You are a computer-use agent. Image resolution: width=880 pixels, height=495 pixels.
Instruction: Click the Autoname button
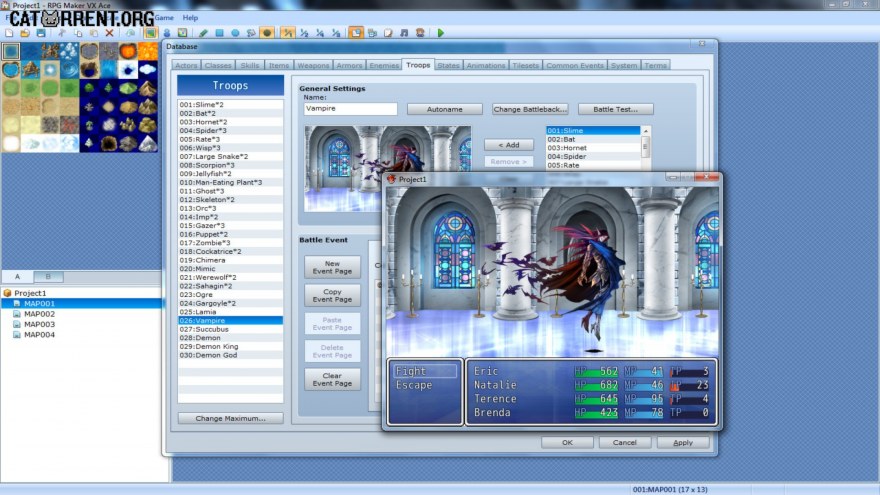444,109
